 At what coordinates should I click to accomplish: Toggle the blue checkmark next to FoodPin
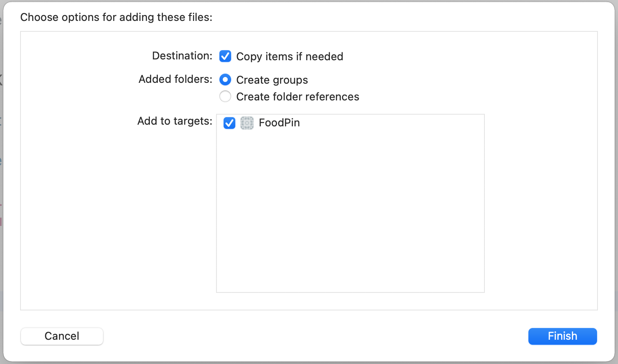coord(229,123)
